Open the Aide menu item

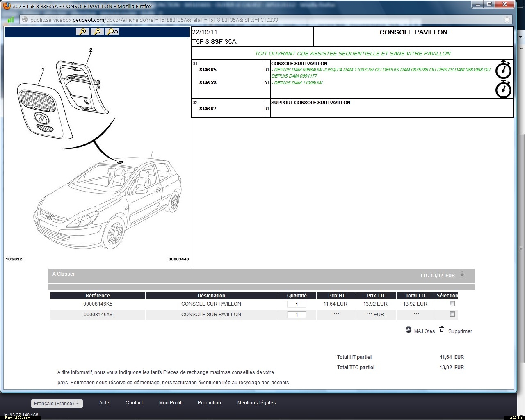tap(104, 403)
